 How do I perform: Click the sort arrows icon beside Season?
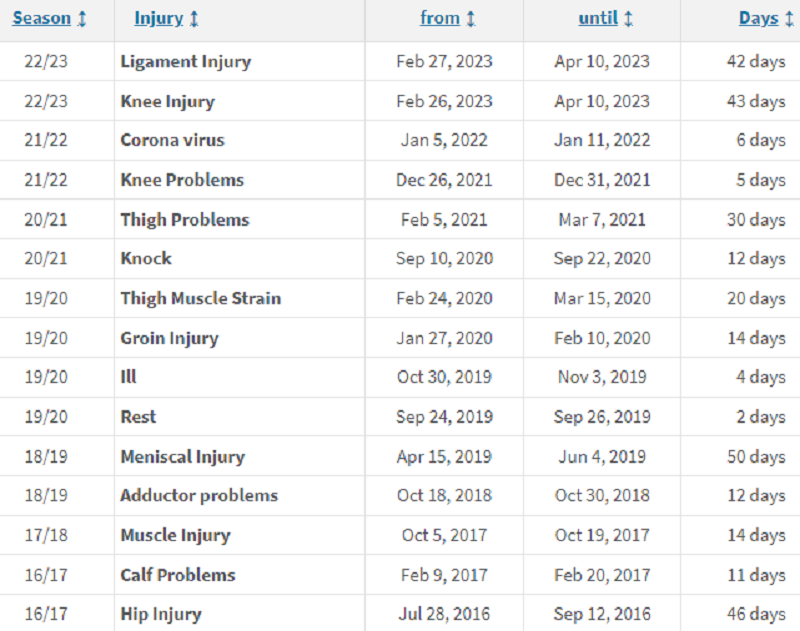point(82,19)
